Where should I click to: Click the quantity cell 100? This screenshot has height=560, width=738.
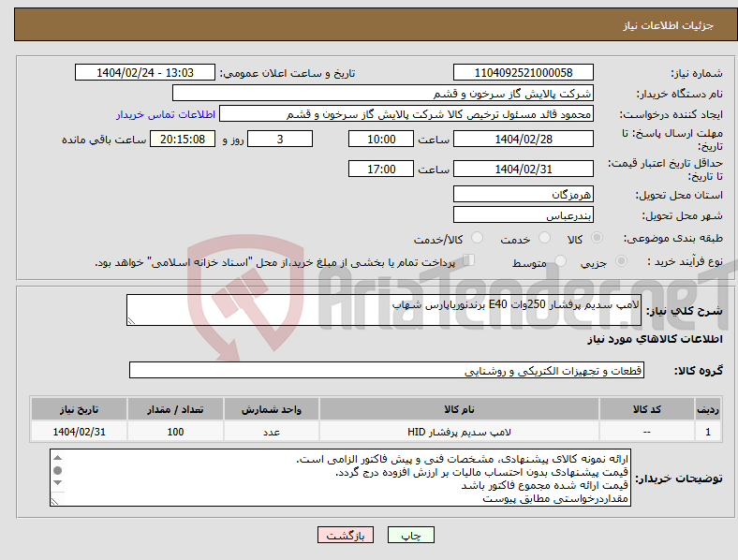(175, 432)
